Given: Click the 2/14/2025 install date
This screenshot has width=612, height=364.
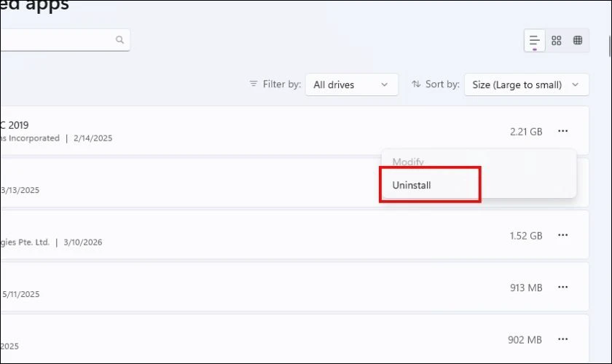Looking at the screenshot, I should pos(93,138).
